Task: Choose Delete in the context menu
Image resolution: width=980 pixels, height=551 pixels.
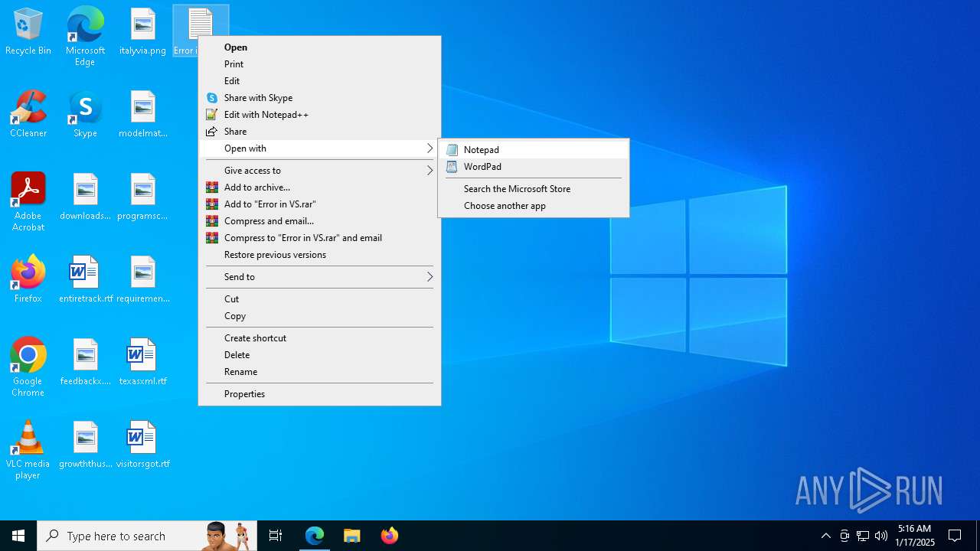Action: (319, 355)
